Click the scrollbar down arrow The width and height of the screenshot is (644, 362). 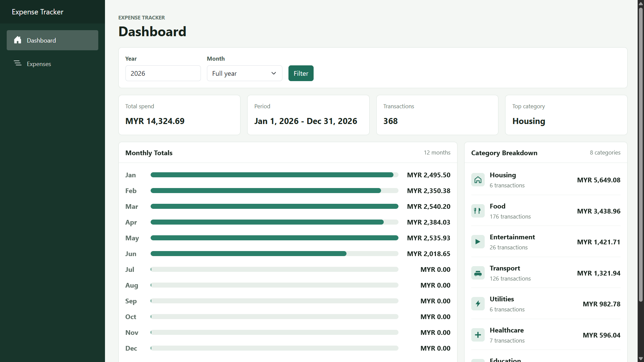pos(641,359)
